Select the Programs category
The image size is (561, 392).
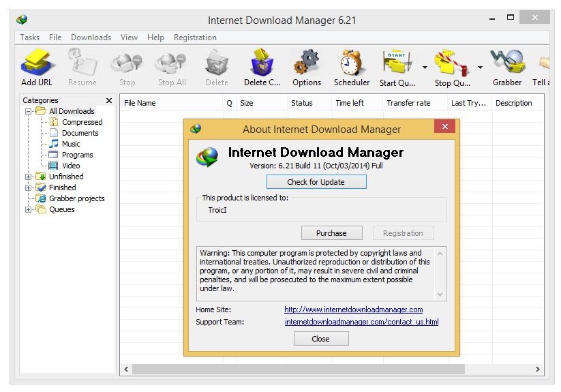[x=77, y=155]
